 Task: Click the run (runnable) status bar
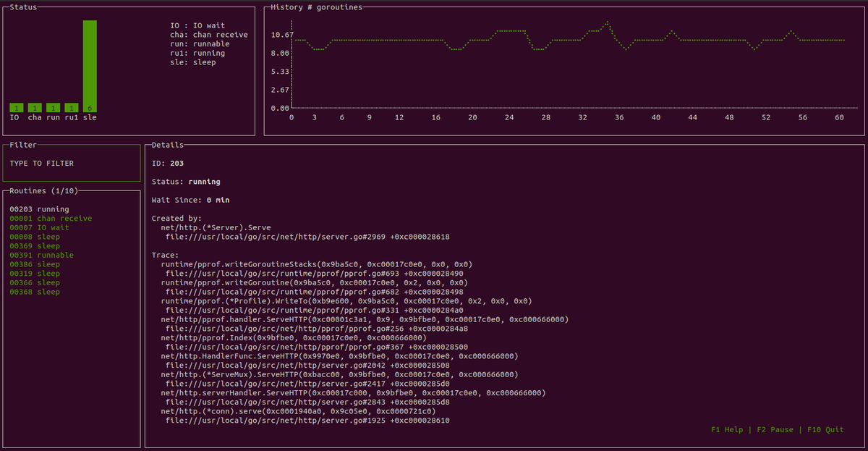point(52,107)
